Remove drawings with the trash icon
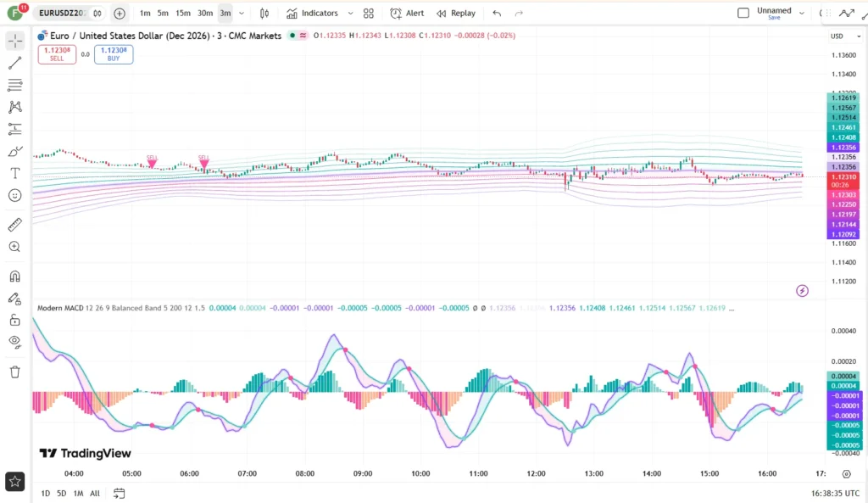 15,372
